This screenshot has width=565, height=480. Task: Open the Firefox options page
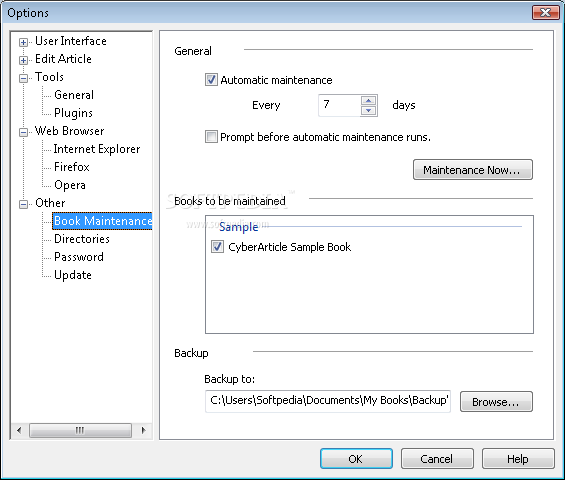(x=72, y=167)
